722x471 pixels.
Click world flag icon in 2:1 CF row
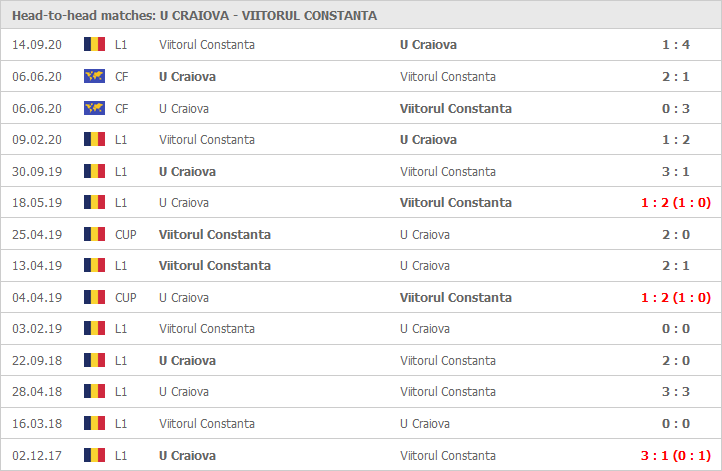click(94, 76)
